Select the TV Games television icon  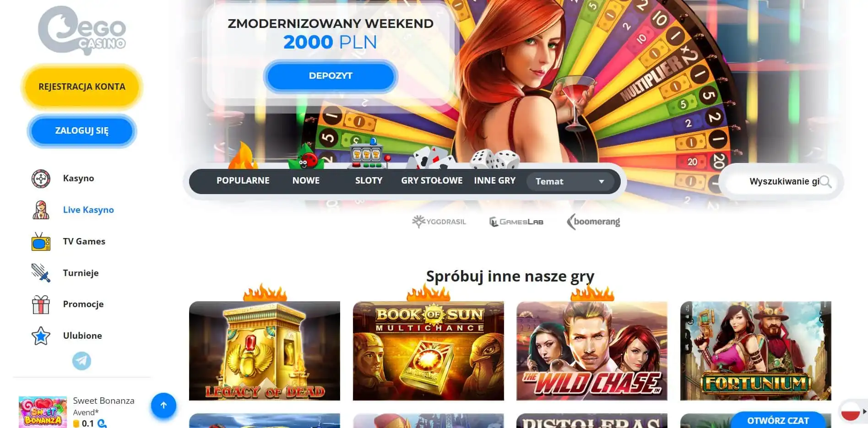click(x=41, y=242)
